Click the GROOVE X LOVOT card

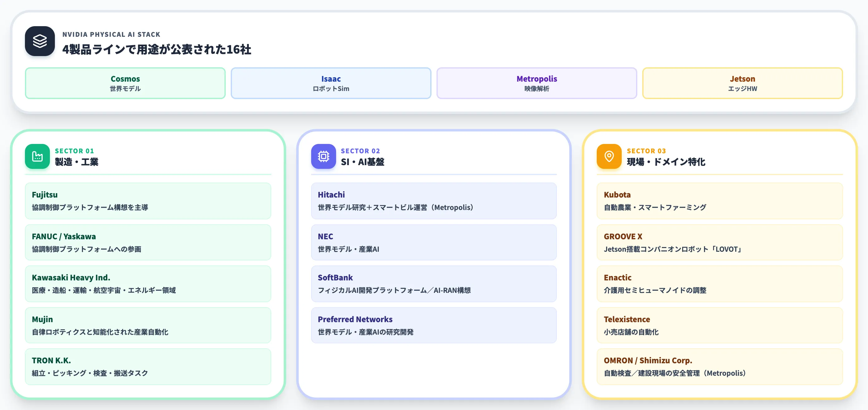(720, 242)
